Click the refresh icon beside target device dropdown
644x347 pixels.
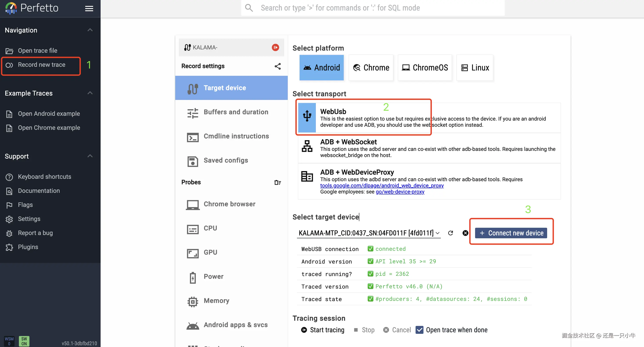450,233
